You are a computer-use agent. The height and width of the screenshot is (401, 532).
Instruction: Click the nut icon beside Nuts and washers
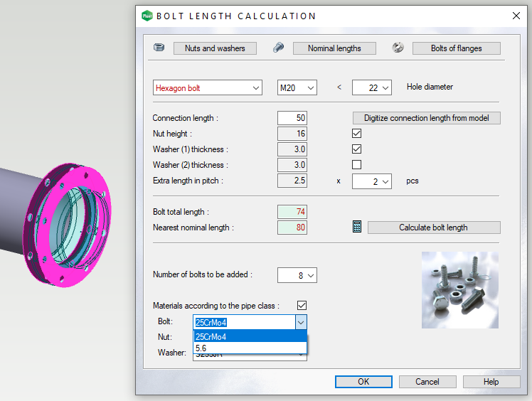tap(159, 48)
